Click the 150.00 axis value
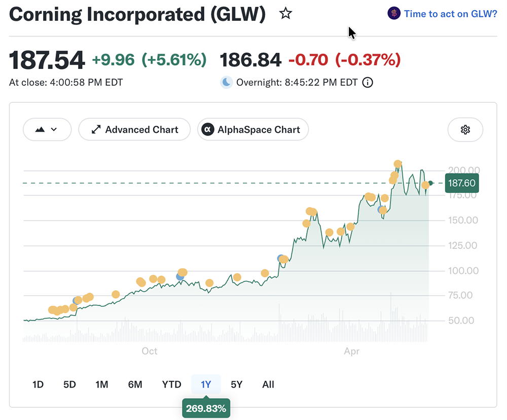 click(x=463, y=220)
